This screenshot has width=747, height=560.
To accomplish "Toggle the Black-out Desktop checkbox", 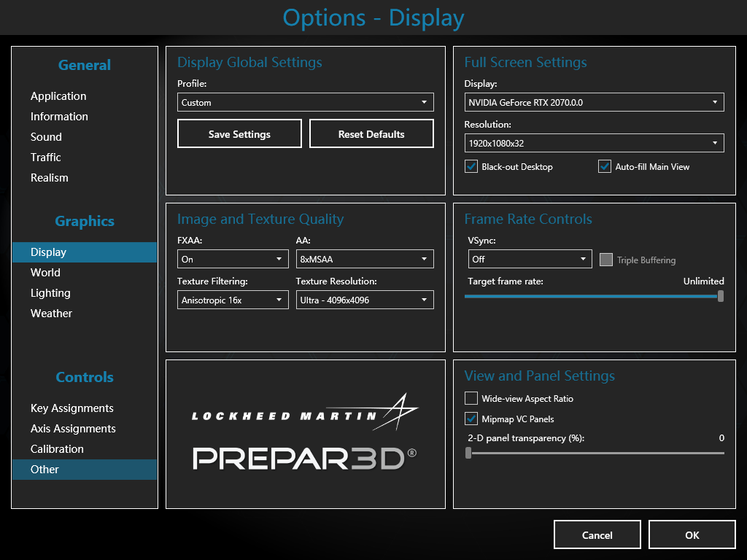I will pos(471,167).
